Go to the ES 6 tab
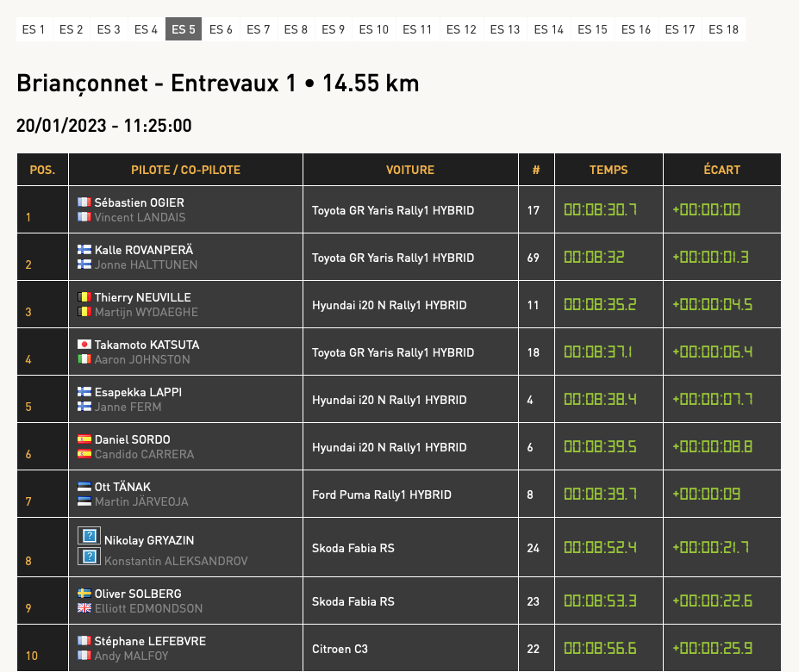The image size is (799, 672). tap(221, 29)
